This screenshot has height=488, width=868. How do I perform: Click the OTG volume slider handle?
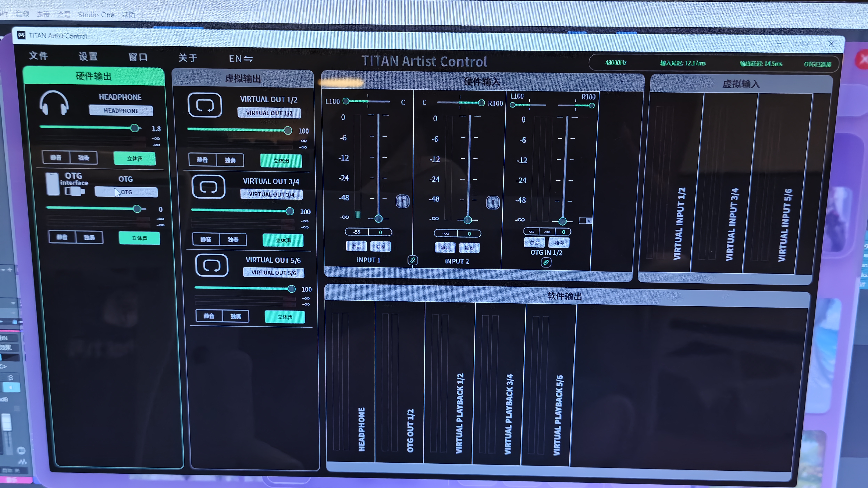(x=137, y=209)
